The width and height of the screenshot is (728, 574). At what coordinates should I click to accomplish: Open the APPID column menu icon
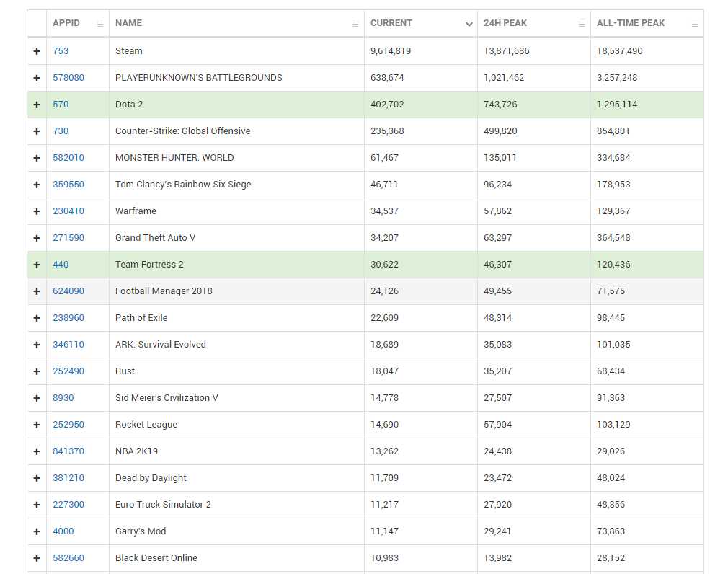click(100, 24)
